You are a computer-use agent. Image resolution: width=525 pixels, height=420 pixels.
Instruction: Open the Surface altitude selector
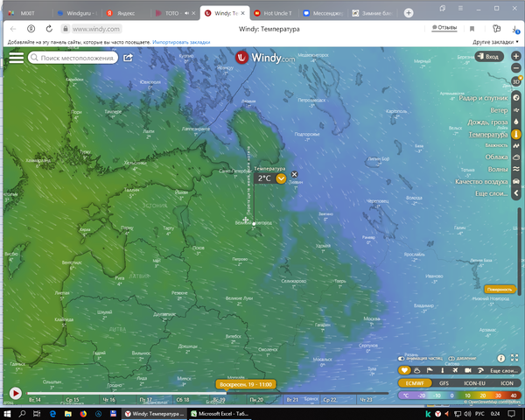tap(498, 289)
